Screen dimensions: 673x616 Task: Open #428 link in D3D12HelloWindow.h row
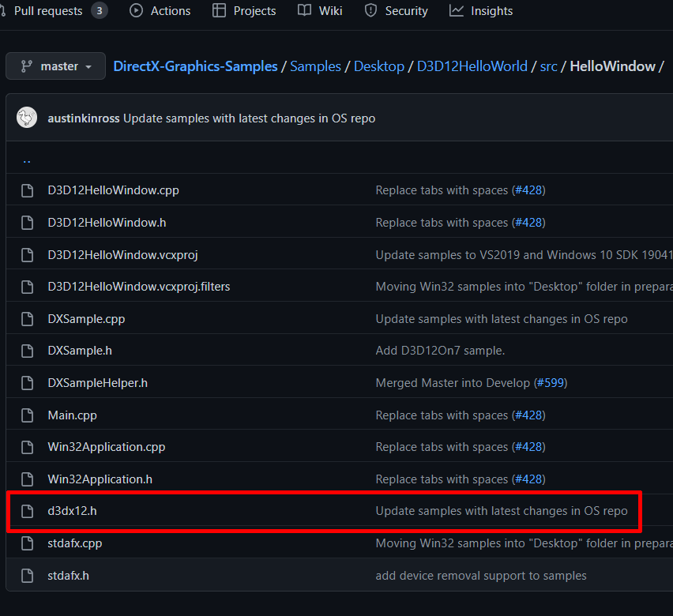click(x=528, y=223)
